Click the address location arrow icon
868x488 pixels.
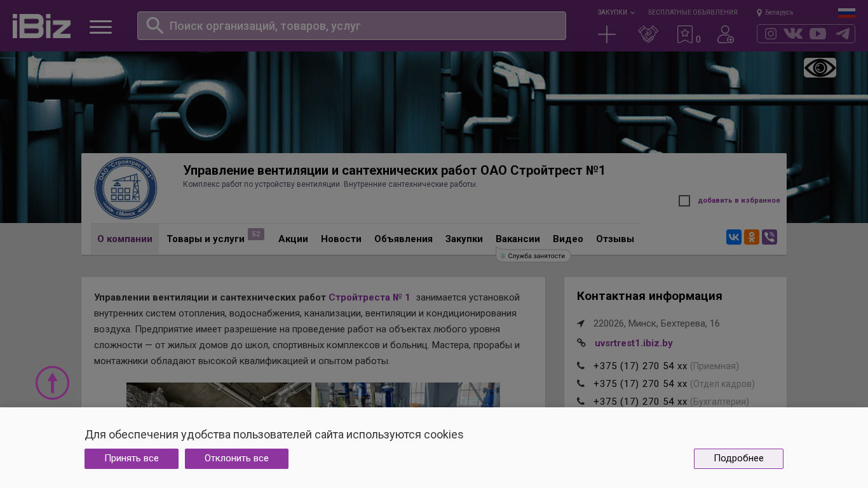point(581,323)
